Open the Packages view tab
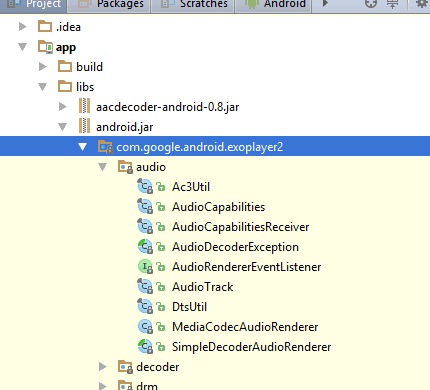 109,5
